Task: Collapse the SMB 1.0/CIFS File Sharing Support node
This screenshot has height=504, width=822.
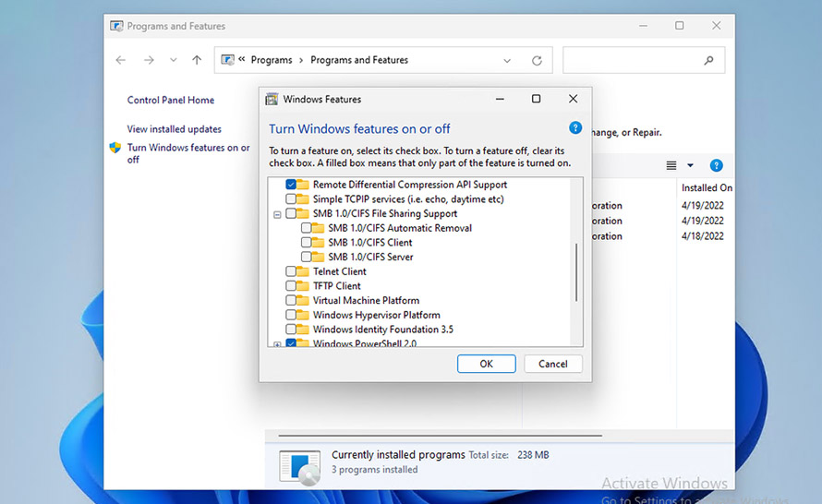Action: click(x=277, y=214)
